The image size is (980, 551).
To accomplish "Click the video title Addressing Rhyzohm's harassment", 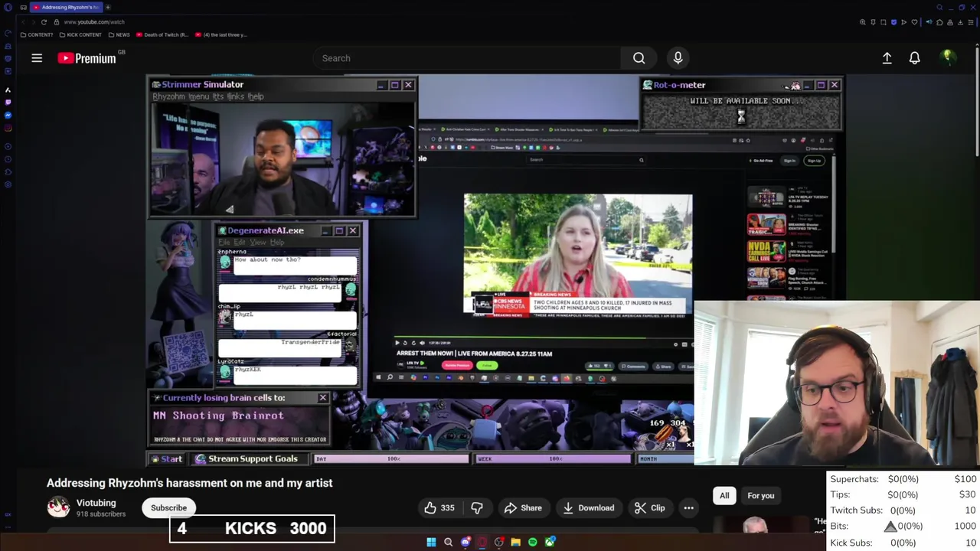I will 189,483.
